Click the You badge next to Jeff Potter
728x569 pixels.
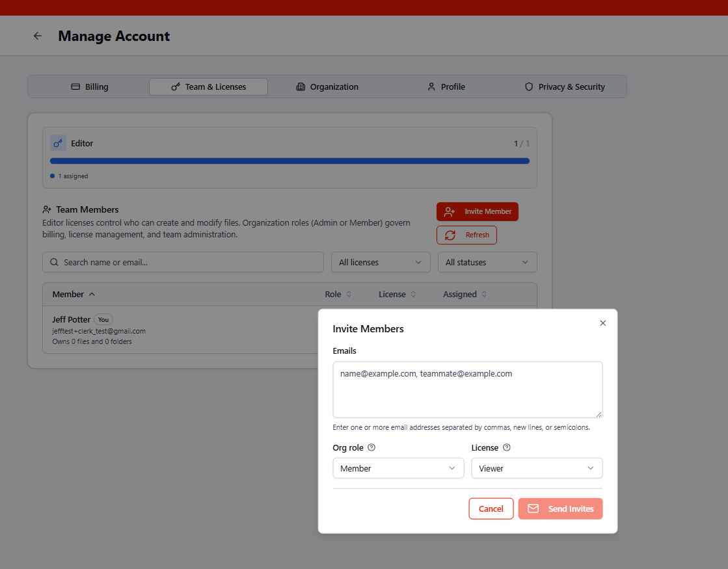[x=103, y=319]
